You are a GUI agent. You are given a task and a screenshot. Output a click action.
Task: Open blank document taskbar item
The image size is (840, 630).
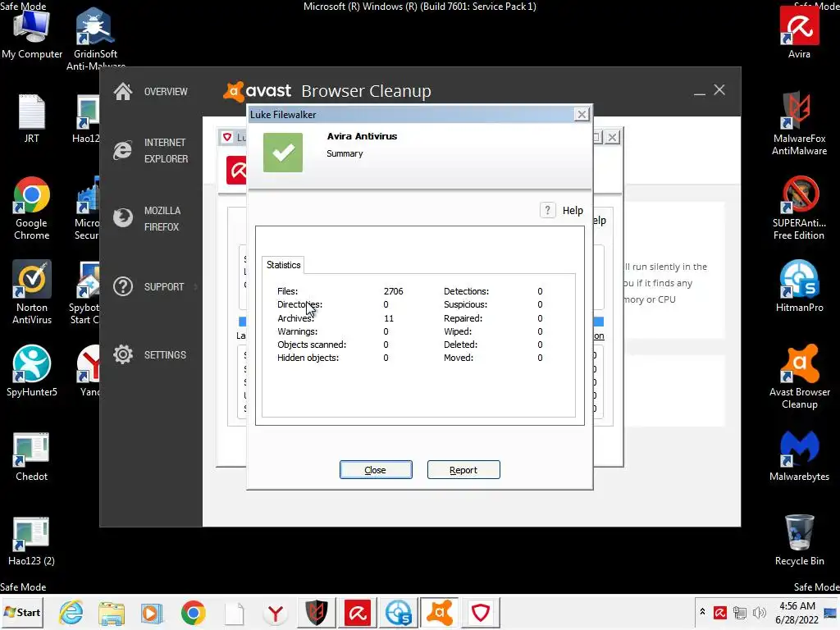tap(234, 612)
